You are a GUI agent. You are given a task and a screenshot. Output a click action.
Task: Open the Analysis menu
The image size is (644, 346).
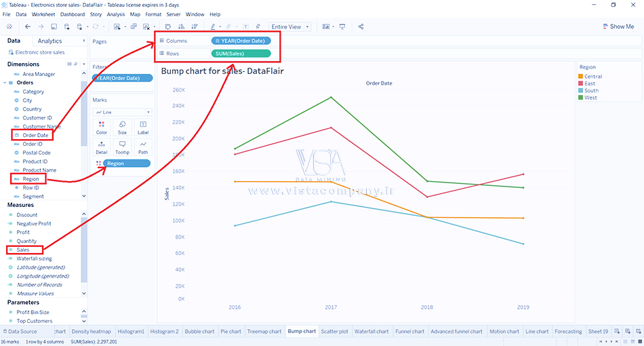116,14
